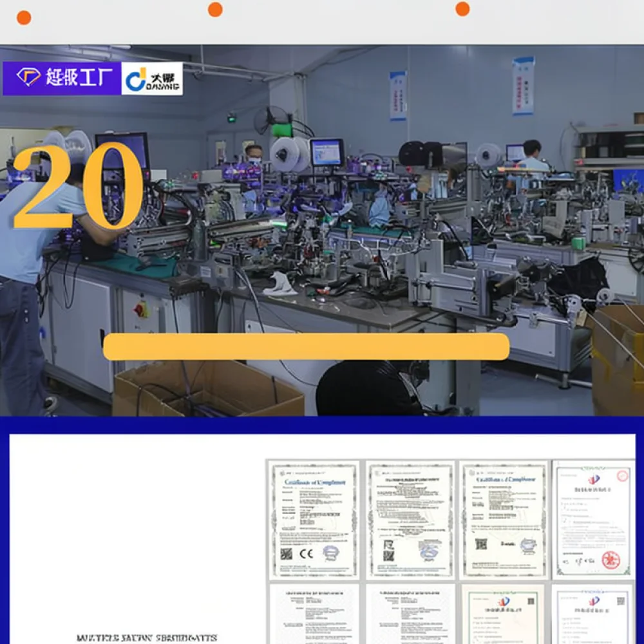Click the rightmost orange dot at top
Image resolution: width=644 pixels, height=644 pixels.
[x=462, y=8]
